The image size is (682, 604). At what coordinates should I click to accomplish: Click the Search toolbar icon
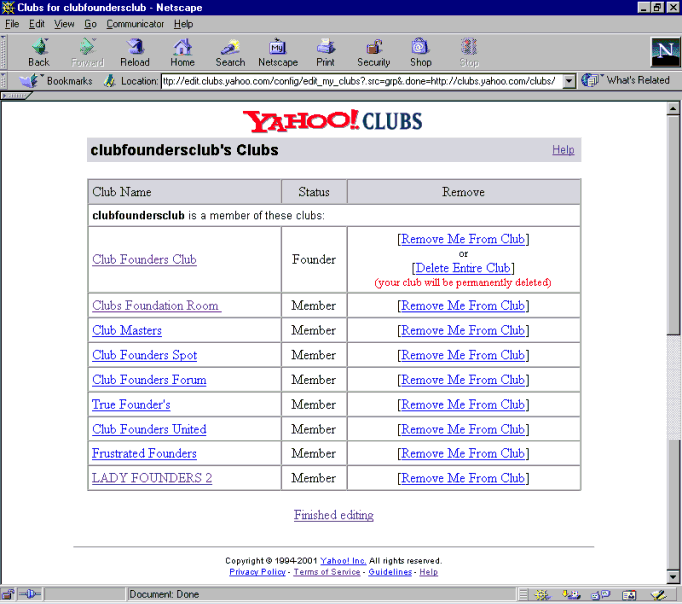pos(230,52)
